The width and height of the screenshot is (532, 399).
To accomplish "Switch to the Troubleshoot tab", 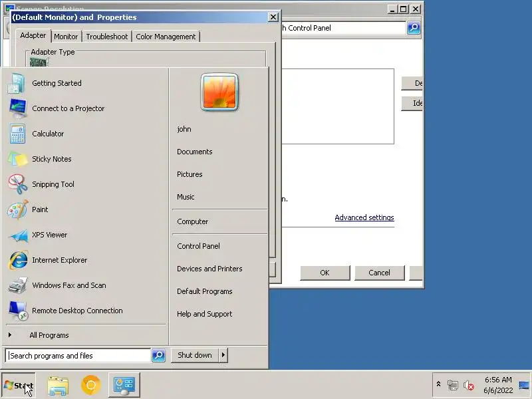I will click(x=107, y=37).
